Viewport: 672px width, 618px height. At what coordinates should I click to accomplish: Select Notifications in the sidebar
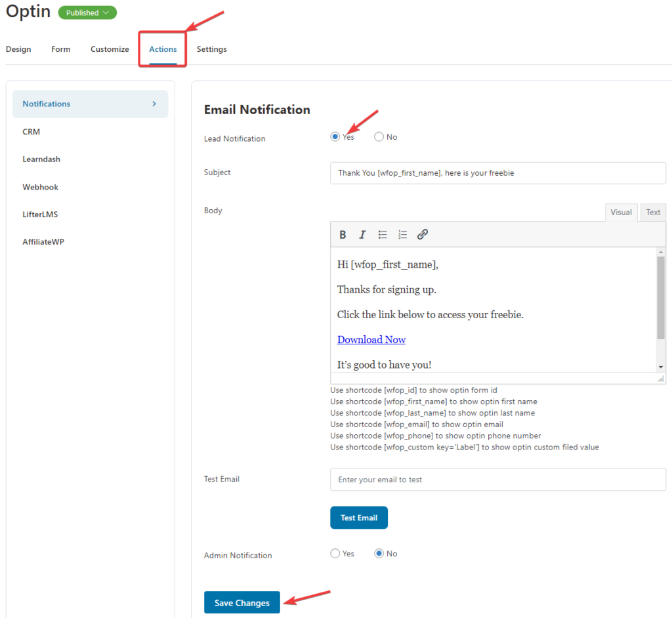click(x=91, y=104)
